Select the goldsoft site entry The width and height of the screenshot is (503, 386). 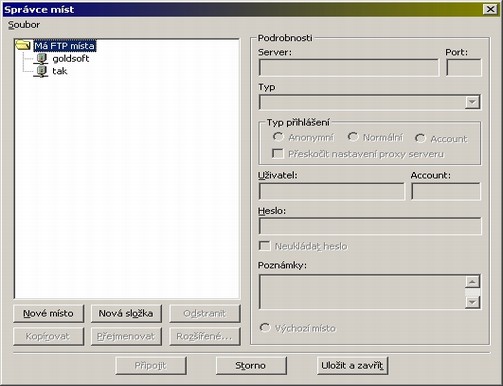(71, 59)
